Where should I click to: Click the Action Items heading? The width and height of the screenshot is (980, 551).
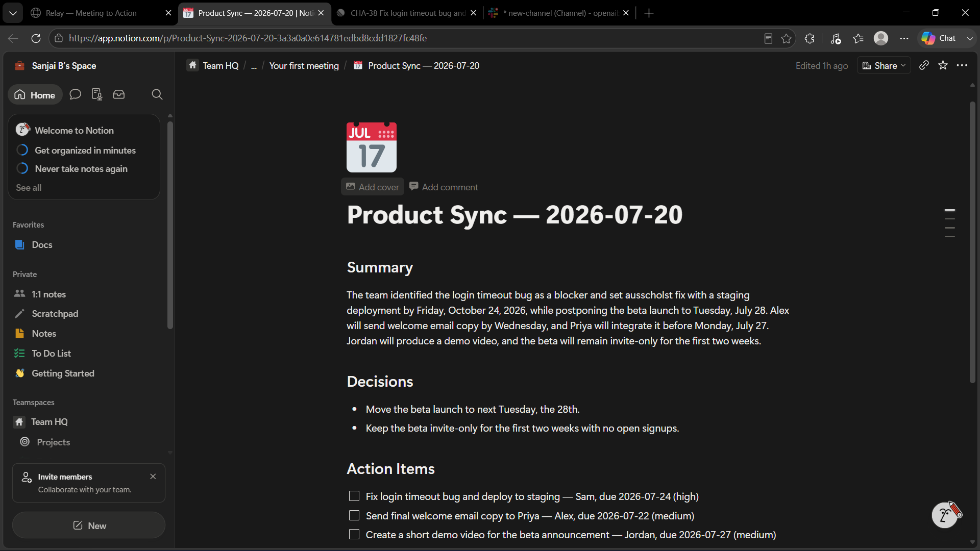(390, 469)
